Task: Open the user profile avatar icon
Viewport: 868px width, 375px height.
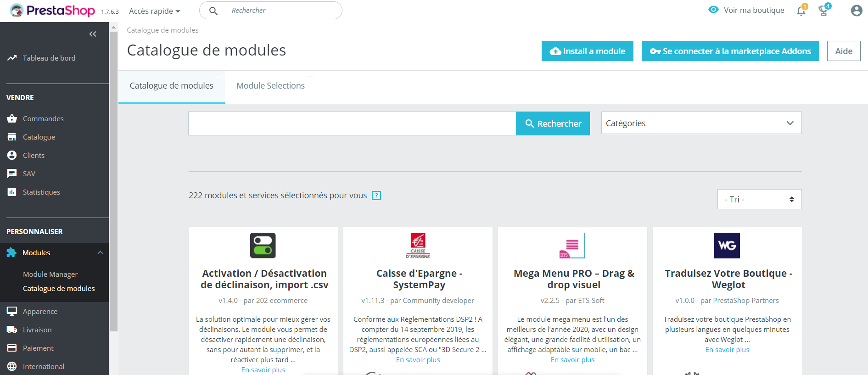Action: pos(856,11)
